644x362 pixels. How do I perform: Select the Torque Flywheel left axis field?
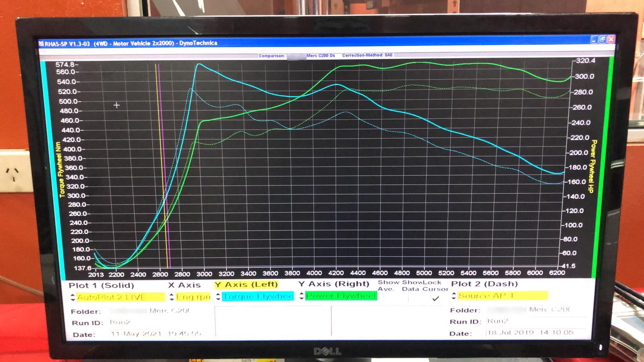coord(258,296)
